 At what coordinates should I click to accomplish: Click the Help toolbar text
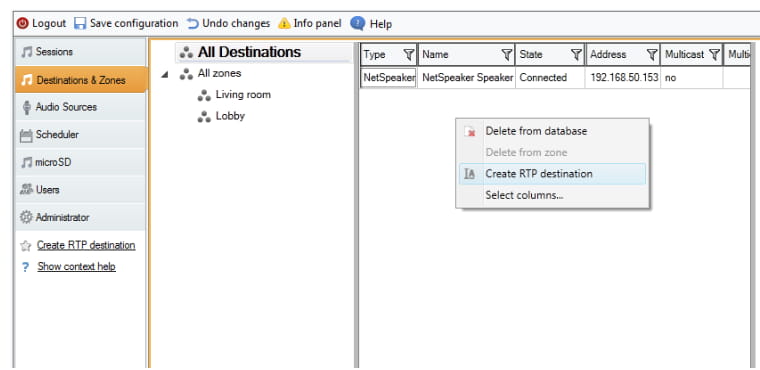coord(381,24)
